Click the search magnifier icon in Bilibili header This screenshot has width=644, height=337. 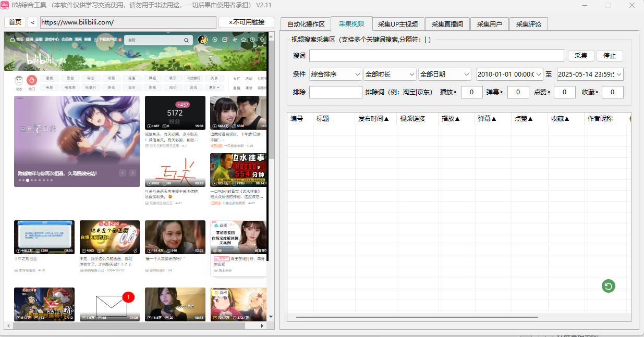tap(186, 40)
